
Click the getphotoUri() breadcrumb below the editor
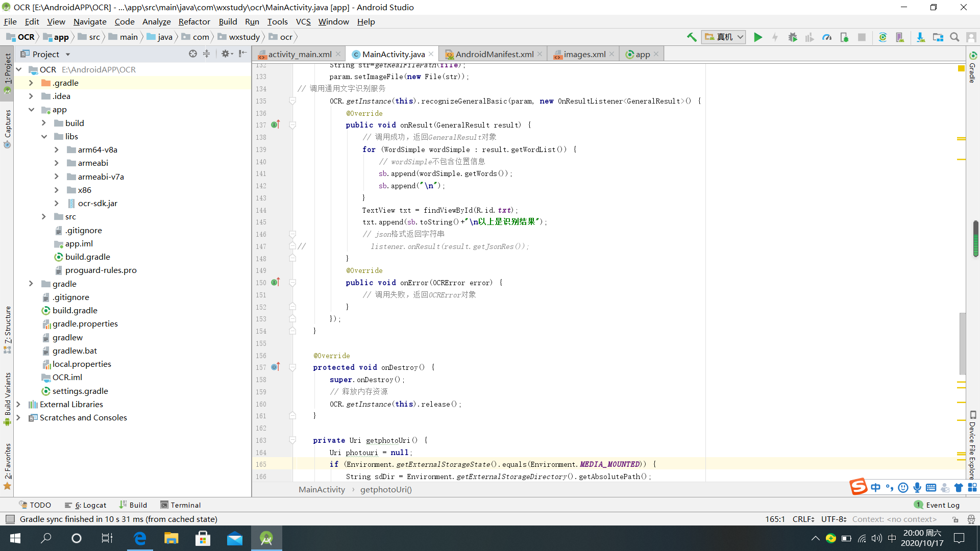click(386, 490)
